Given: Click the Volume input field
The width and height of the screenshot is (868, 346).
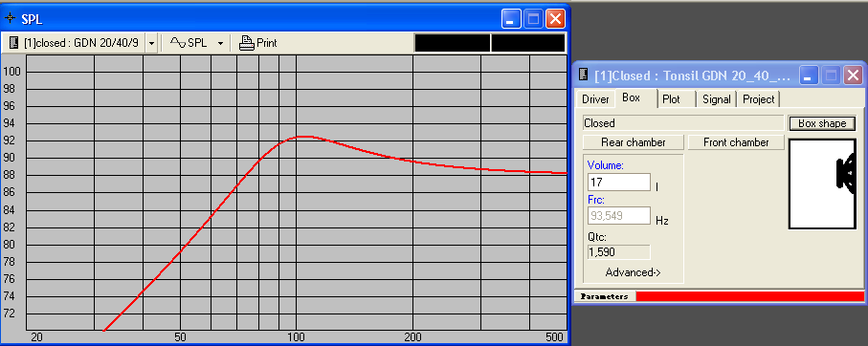Looking at the screenshot, I should [x=619, y=182].
